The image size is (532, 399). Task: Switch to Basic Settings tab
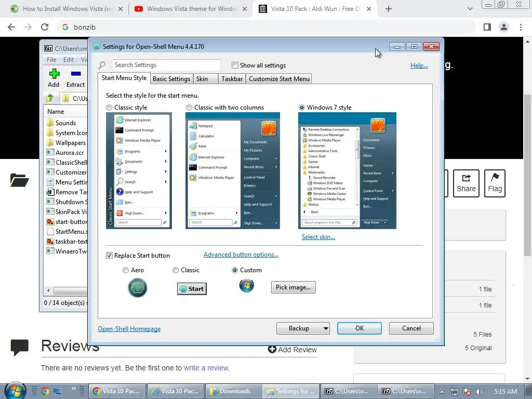click(x=171, y=79)
